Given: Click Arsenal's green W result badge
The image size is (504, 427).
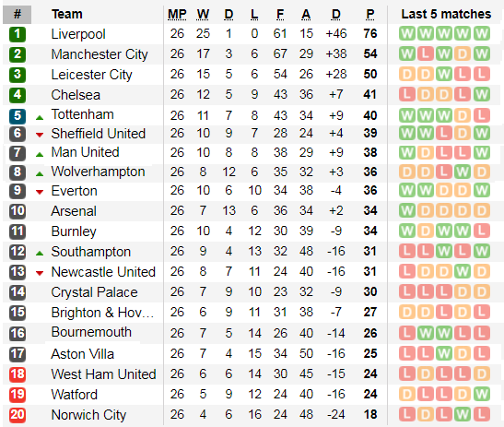Looking at the screenshot, I should click(407, 211).
